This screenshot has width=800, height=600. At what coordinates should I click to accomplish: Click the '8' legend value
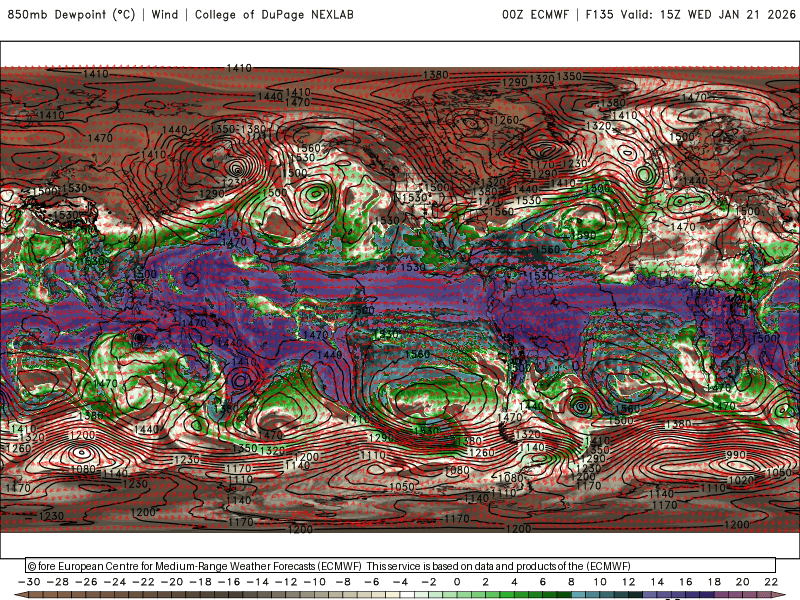(x=571, y=582)
